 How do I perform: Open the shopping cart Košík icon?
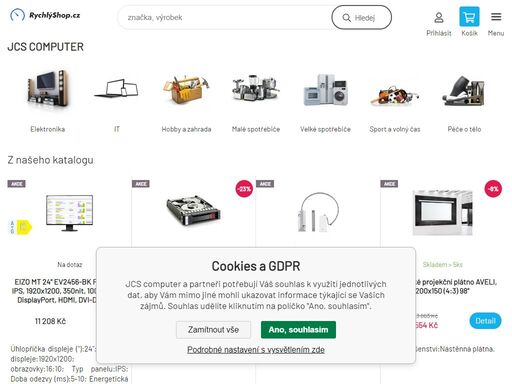point(469,17)
